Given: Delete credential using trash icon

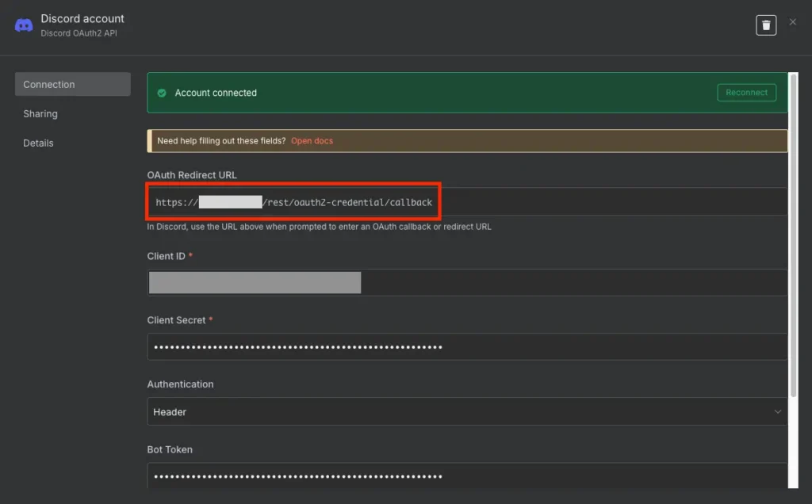Looking at the screenshot, I should (x=766, y=25).
